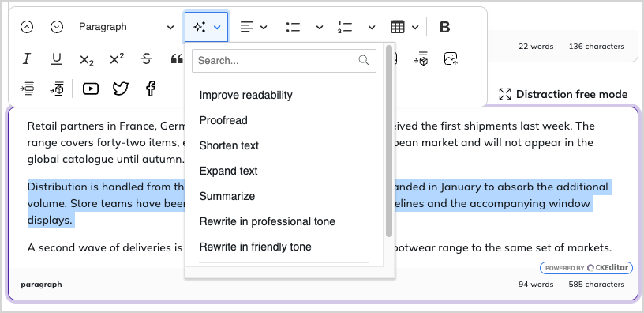This screenshot has height=313, width=644.
Task: Open the numbered list style arrow
Action: (x=372, y=28)
